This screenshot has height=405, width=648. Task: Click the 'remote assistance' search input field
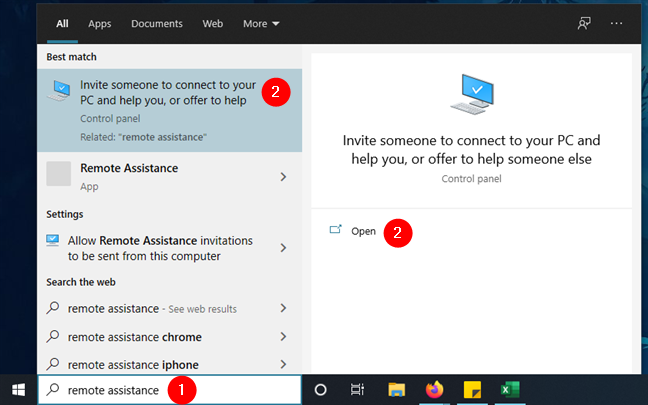pos(169,390)
